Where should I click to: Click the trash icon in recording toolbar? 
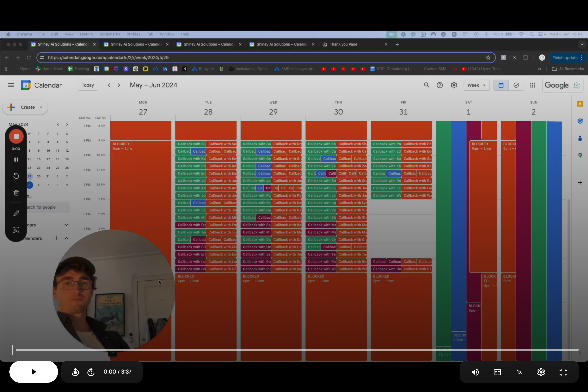point(16,193)
